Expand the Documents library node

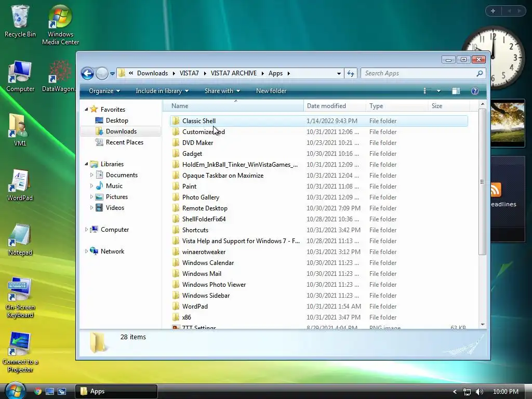[x=91, y=175]
